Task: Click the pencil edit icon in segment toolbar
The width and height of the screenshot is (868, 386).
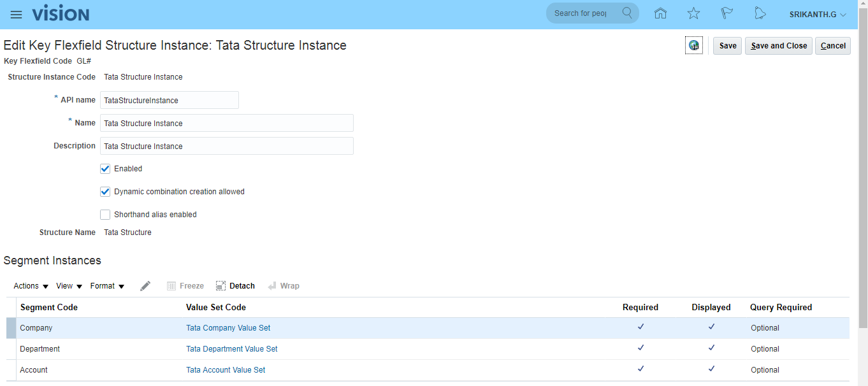Action: click(145, 286)
